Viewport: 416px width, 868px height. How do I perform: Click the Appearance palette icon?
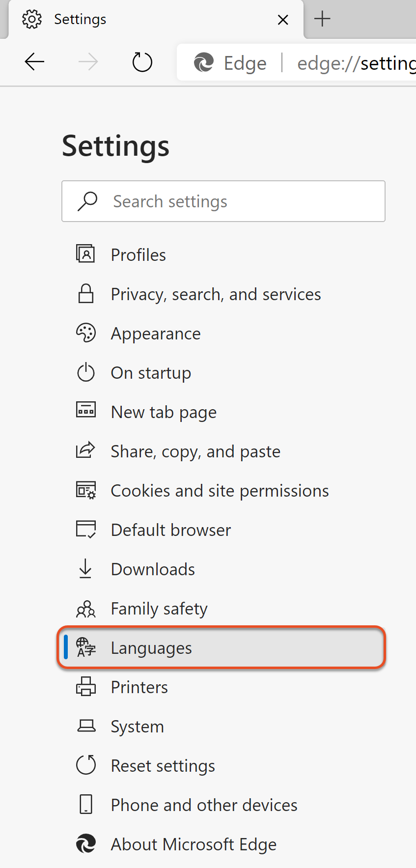click(x=86, y=333)
